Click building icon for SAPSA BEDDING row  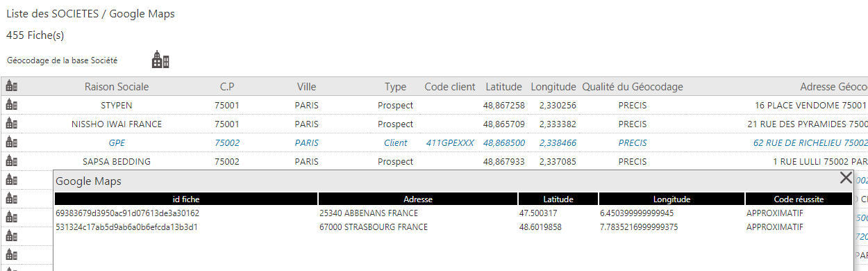pyautogui.click(x=11, y=161)
